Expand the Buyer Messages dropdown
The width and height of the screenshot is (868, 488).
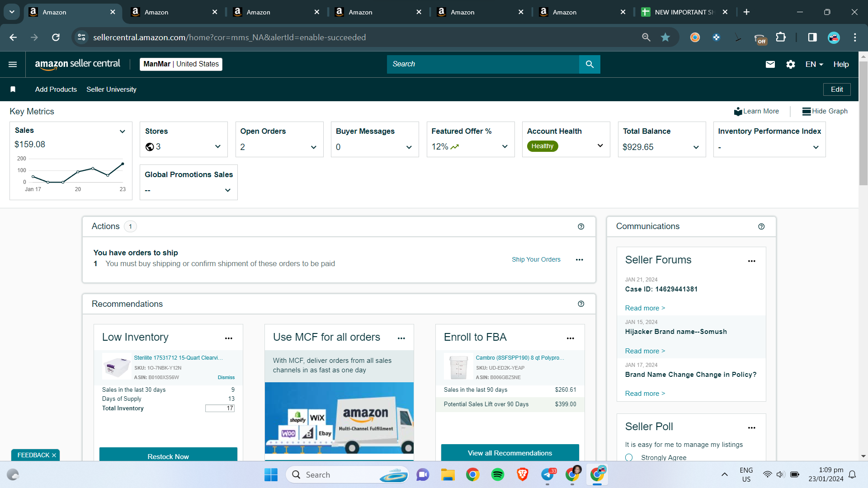click(409, 147)
